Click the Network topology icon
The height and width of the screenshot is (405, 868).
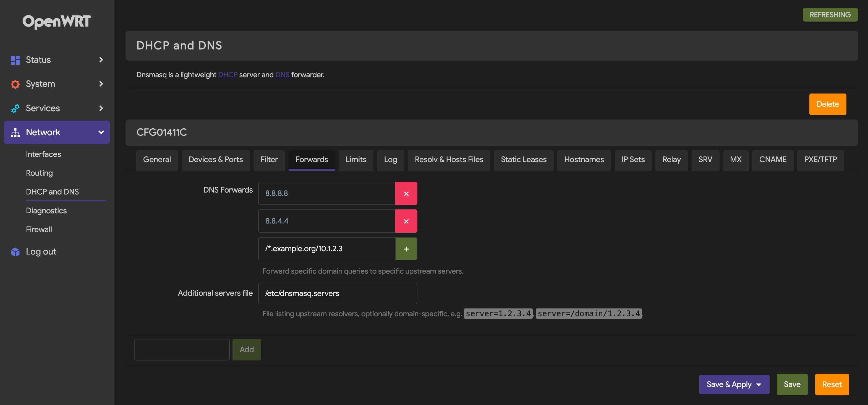15,133
